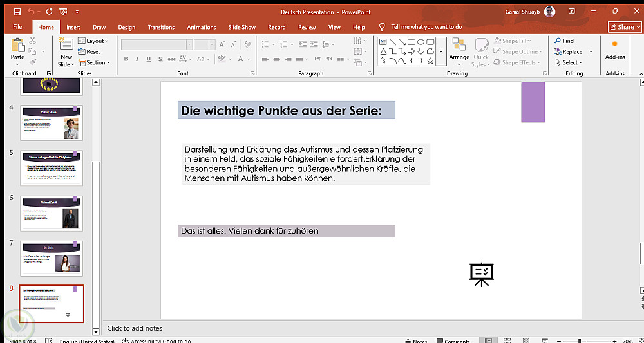Toggle Align Right paragraph

tap(289, 59)
